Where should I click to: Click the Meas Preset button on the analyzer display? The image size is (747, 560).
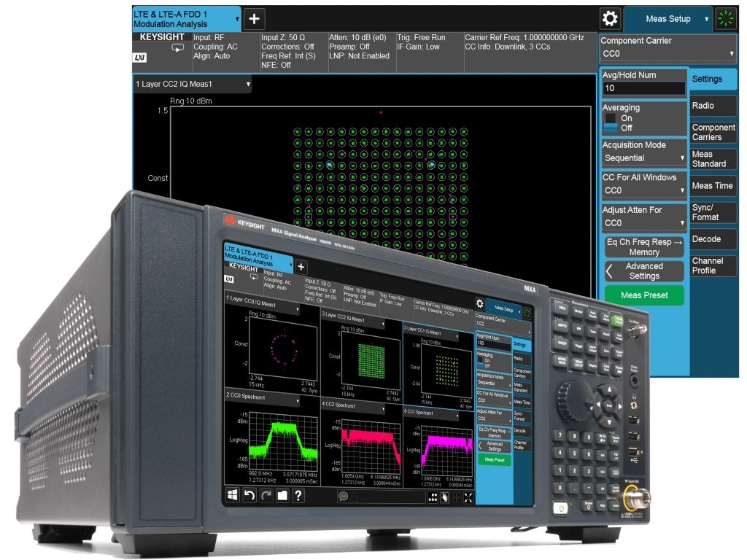click(x=495, y=459)
